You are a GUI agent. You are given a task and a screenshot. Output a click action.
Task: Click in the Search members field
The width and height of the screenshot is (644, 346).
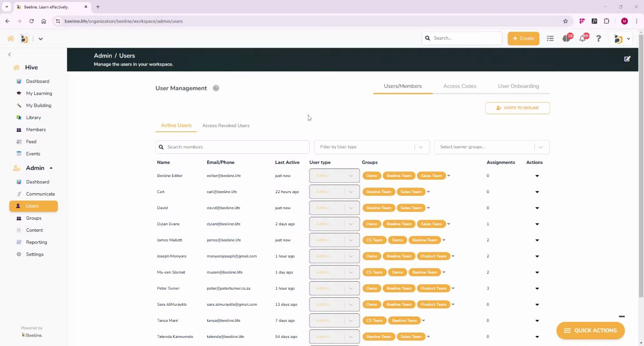(232, 147)
